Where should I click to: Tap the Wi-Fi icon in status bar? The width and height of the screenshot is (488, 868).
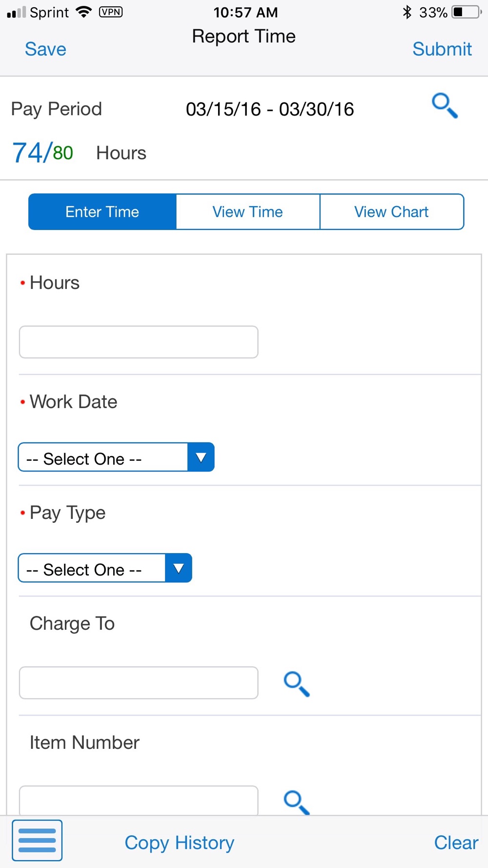(x=84, y=12)
